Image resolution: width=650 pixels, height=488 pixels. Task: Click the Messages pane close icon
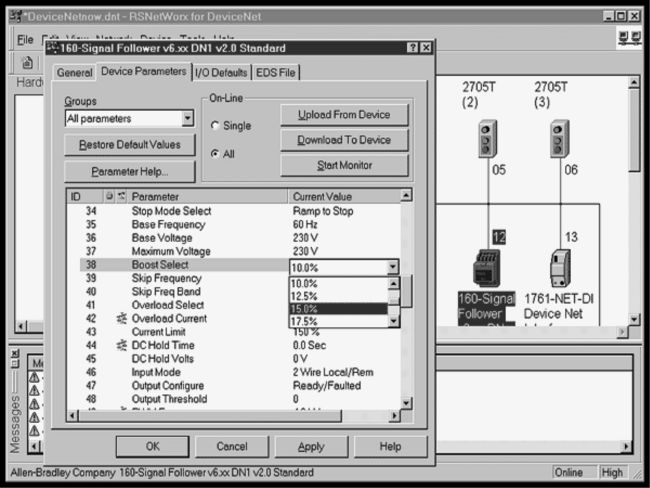point(15,353)
